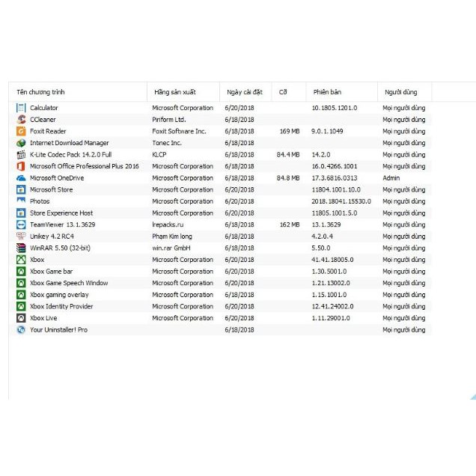Select the Foxit Reader orange icon

pos(21,131)
